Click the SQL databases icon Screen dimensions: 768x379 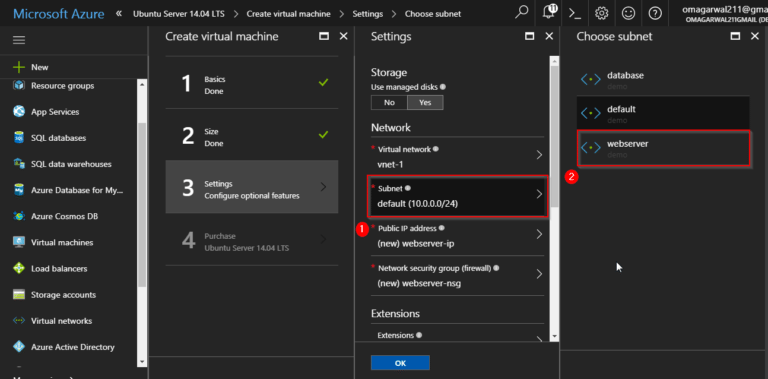[x=19, y=138]
